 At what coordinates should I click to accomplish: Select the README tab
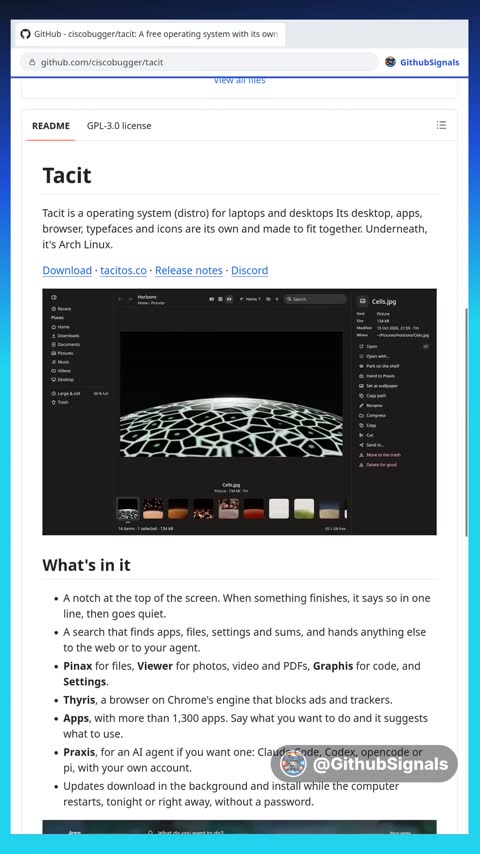click(x=51, y=126)
